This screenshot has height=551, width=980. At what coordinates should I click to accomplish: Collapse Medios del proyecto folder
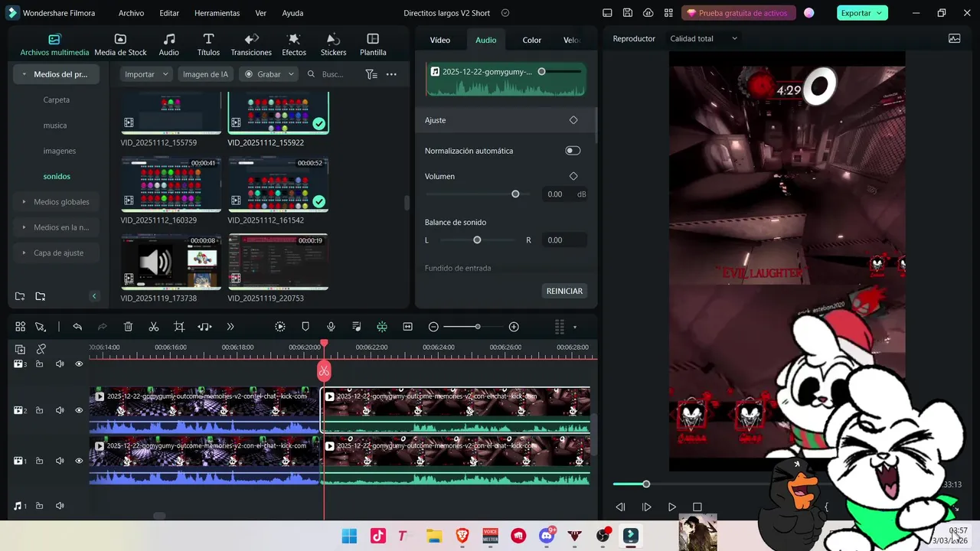[x=25, y=74]
